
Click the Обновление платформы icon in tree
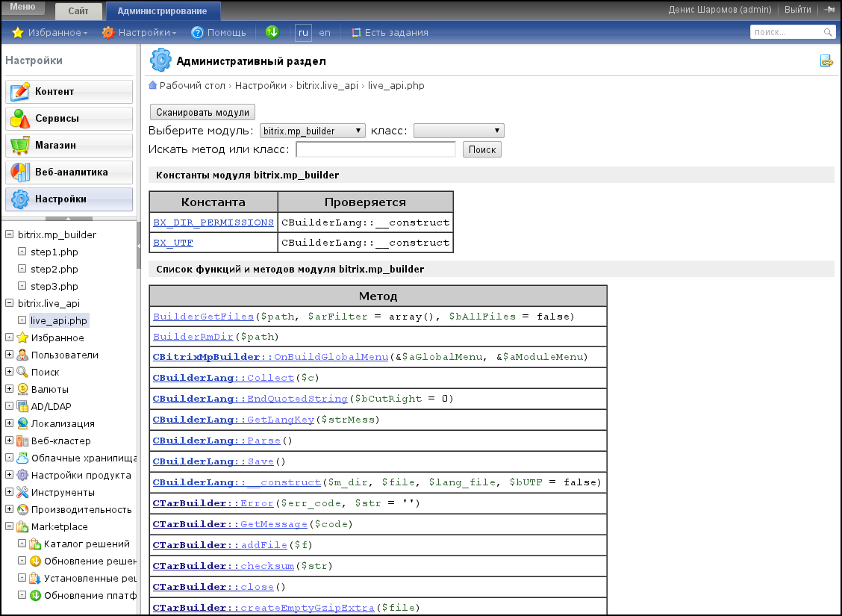35,595
